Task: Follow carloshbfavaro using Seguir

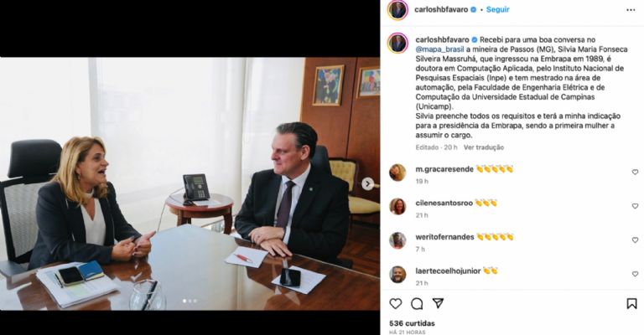Action: click(x=498, y=9)
